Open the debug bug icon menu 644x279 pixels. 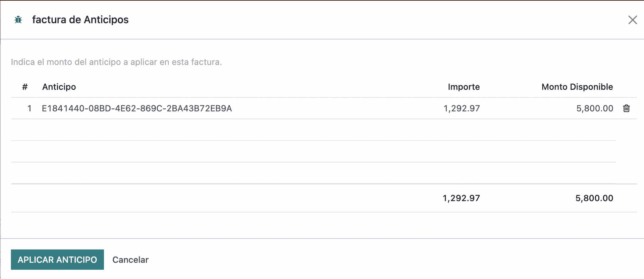(18, 20)
